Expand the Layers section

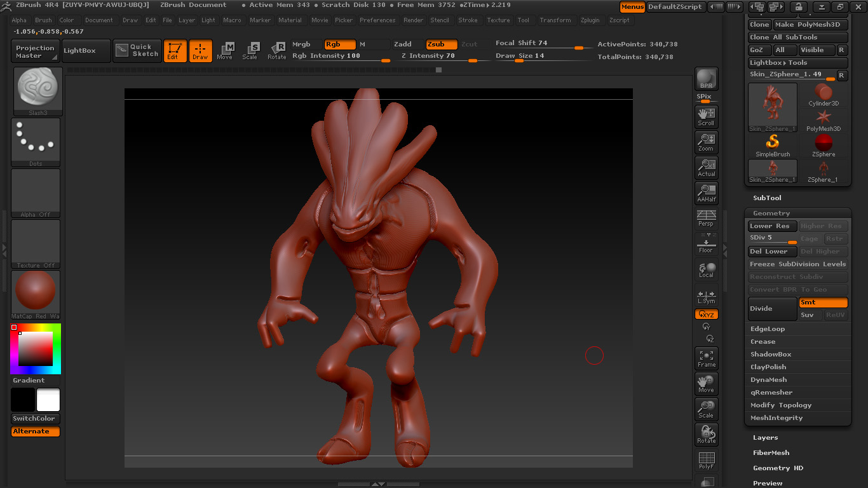tap(765, 438)
